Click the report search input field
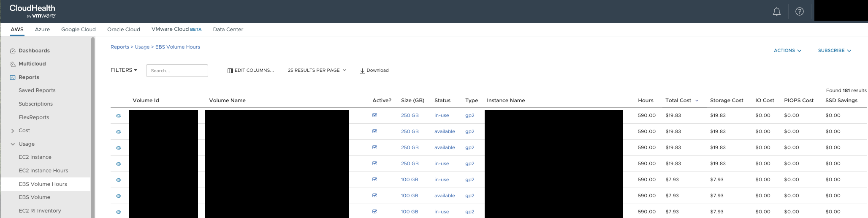 177,71
